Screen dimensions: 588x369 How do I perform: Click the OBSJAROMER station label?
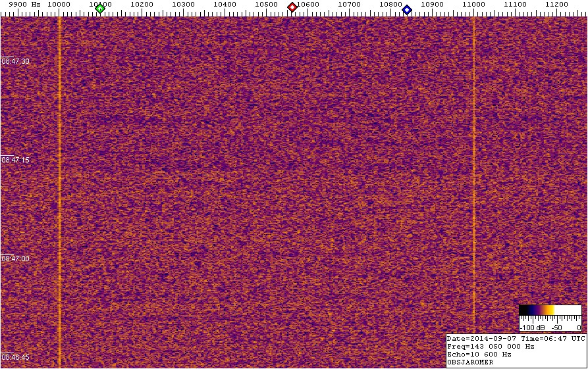pyautogui.click(x=470, y=362)
